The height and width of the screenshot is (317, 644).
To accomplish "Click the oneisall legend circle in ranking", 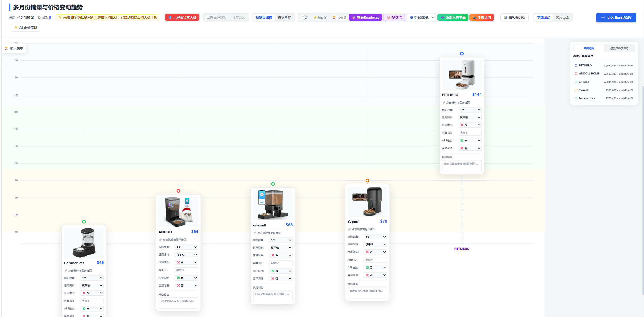I will [576, 82].
